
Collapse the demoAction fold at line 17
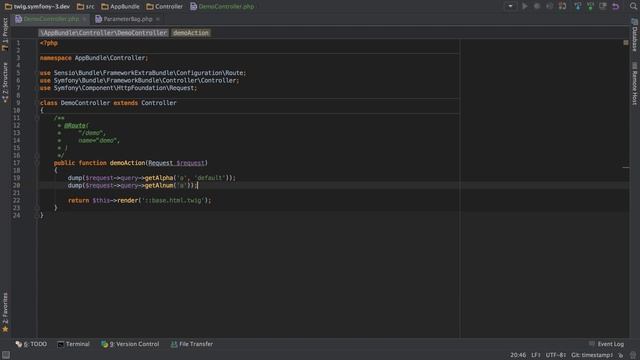[x=36, y=163]
